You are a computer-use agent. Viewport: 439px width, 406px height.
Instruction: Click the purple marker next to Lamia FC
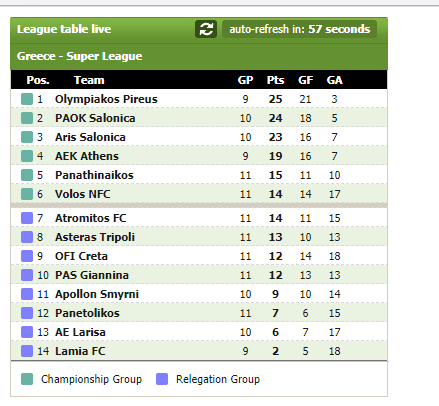click(27, 351)
